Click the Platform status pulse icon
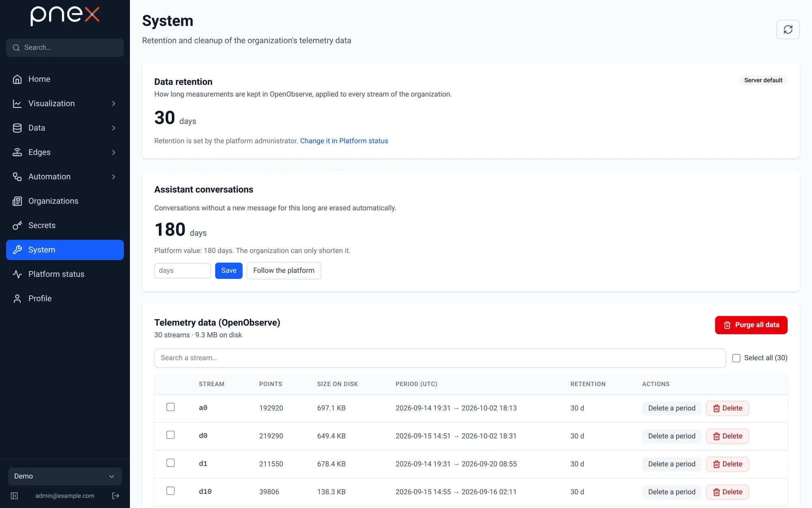The image size is (812, 508). pos(17,274)
